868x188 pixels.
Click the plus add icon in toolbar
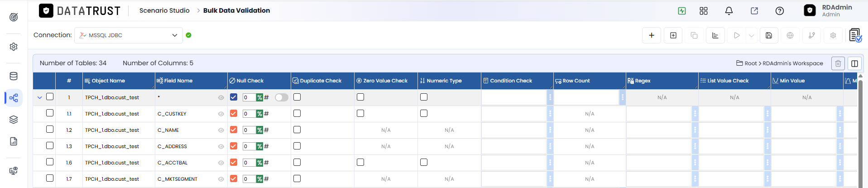651,35
